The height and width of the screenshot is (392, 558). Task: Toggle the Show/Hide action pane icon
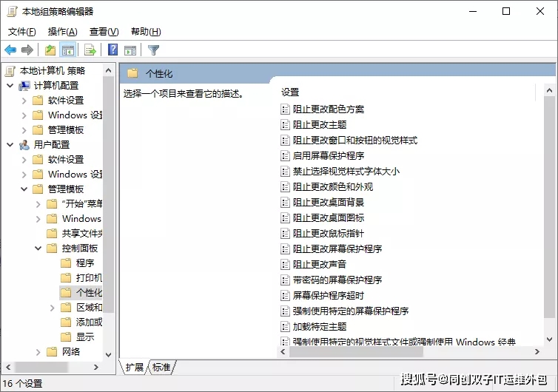tap(130, 50)
